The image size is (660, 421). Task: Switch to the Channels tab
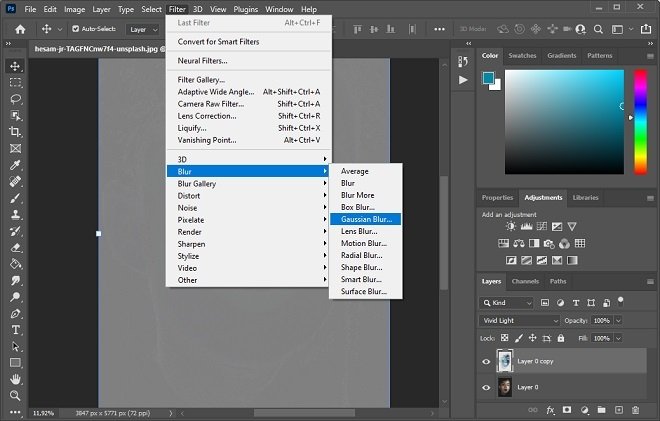525,281
